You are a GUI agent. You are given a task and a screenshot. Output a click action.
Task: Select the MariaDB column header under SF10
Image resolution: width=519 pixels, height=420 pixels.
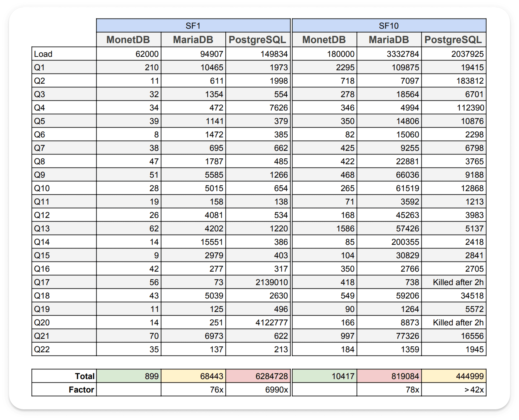click(389, 40)
